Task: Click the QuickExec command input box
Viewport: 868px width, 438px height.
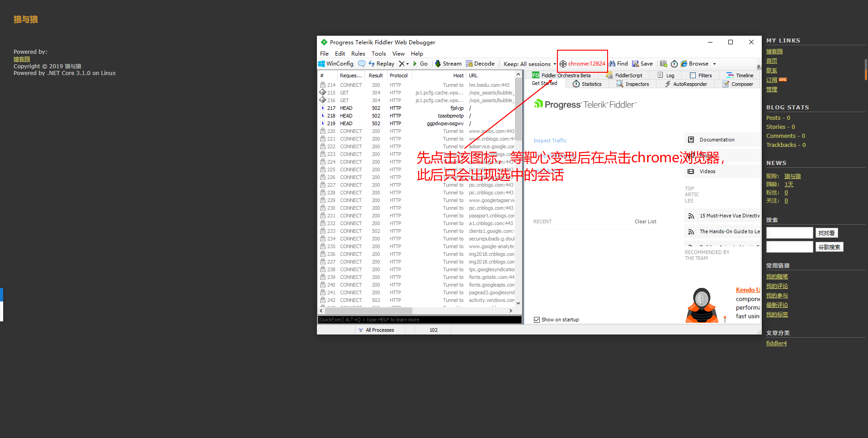Action: pos(420,320)
